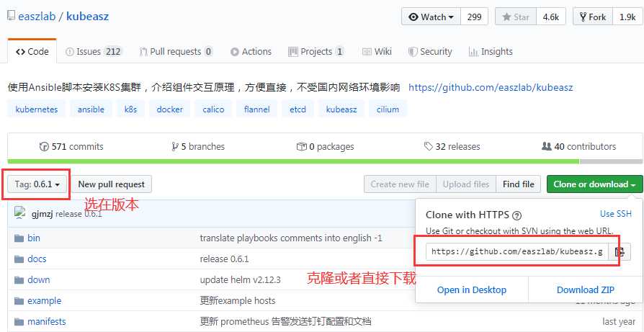Screen dimensions: 644x332
Task: Open the Wiki tab
Action: point(377,52)
